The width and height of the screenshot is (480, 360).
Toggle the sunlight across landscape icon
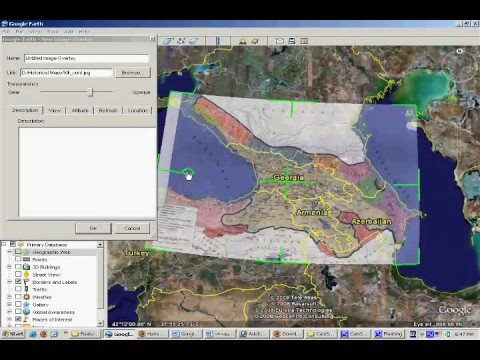[243, 41]
